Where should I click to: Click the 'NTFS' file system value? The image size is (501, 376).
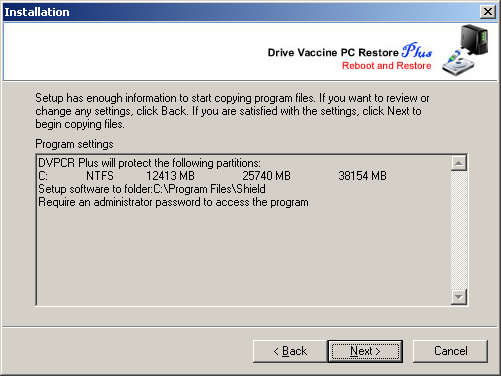pyautogui.click(x=100, y=176)
